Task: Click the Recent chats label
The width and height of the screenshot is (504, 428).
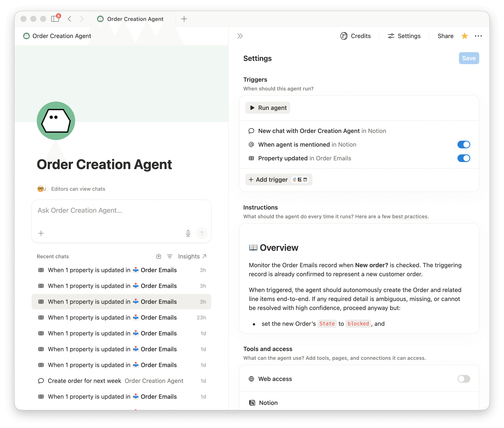Action: pos(53,257)
